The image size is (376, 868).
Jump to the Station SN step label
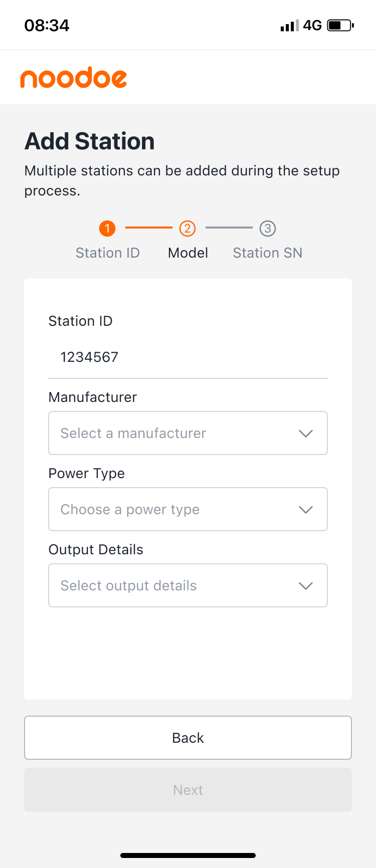268,253
